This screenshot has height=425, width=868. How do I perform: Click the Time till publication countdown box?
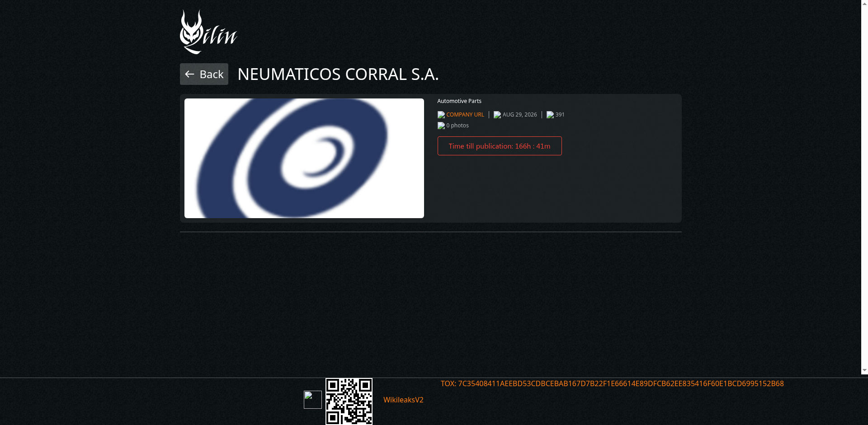tap(500, 146)
